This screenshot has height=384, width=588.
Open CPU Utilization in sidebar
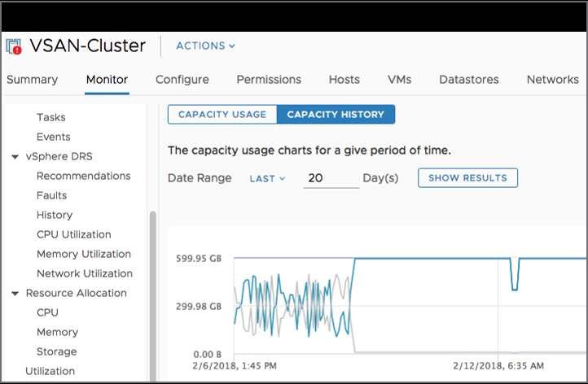pyautogui.click(x=74, y=234)
